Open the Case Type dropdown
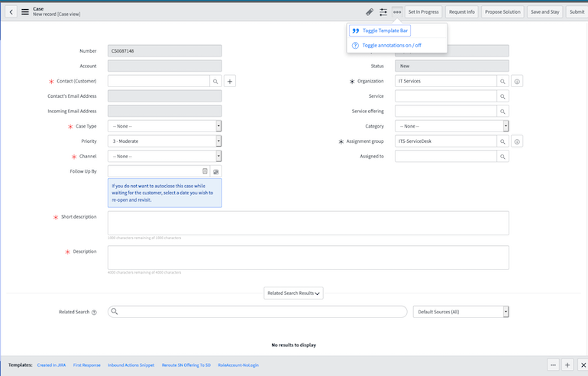 pyautogui.click(x=165, y=126)
